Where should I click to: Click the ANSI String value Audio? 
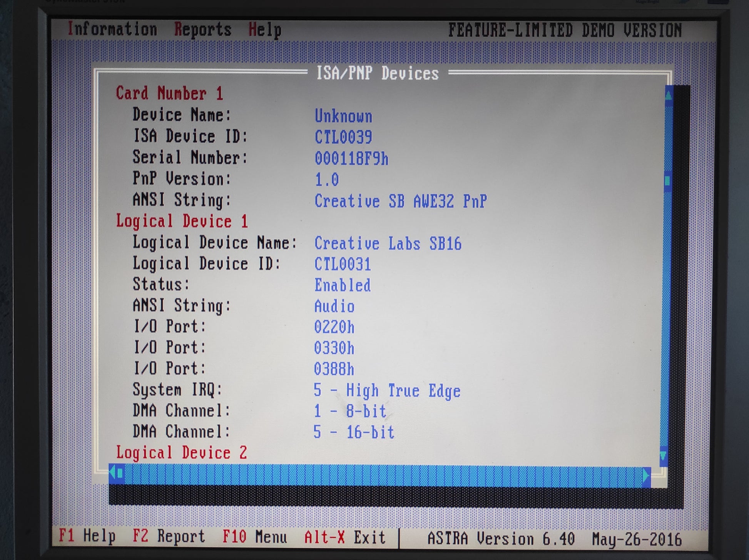[x=334, y=306]
